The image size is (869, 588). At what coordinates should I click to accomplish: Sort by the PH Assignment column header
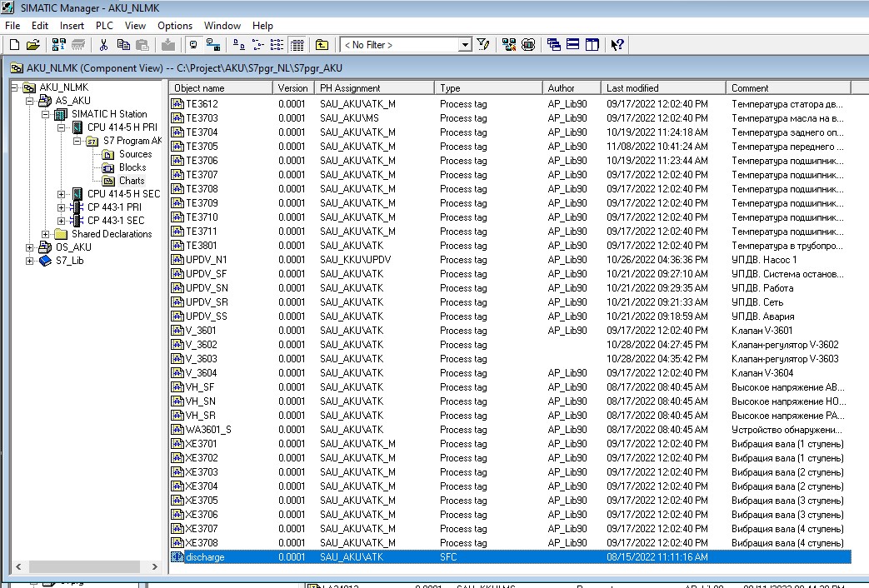point(375,87)
